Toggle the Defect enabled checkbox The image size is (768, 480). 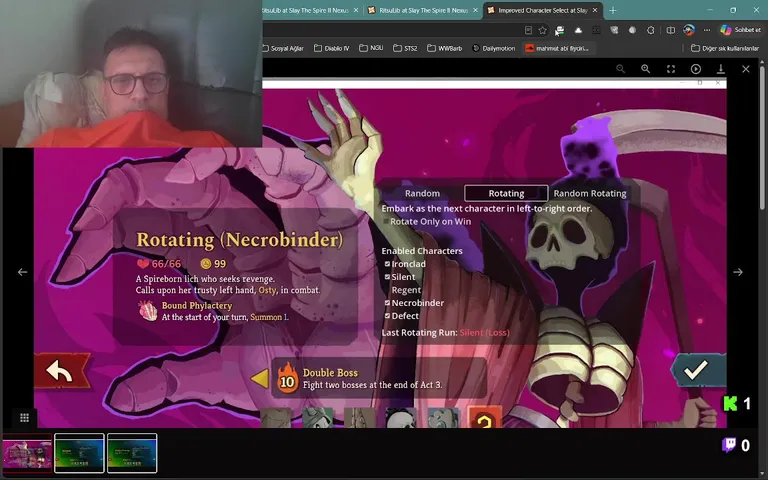tap(387, 316)
